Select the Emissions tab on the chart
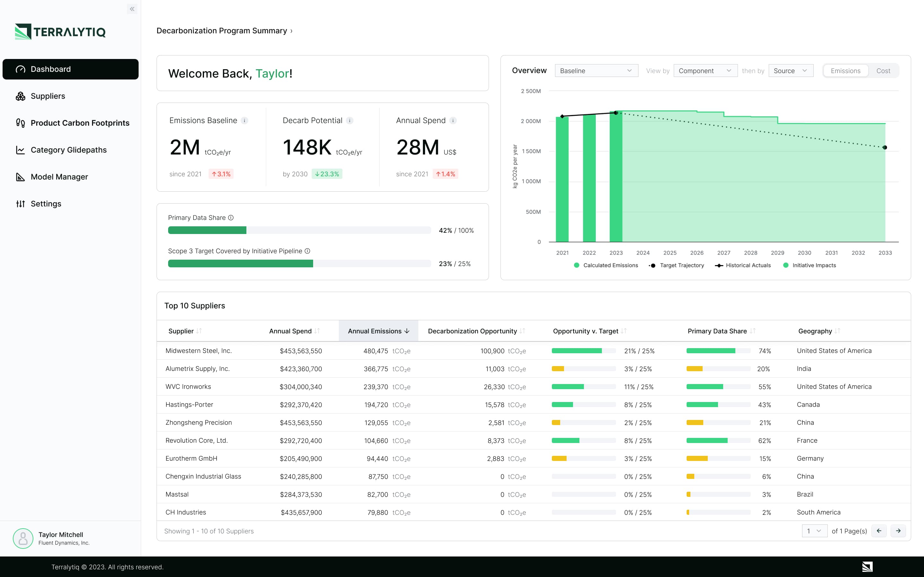Viewport: 924px width, 577px height. [x=846, y=71]
